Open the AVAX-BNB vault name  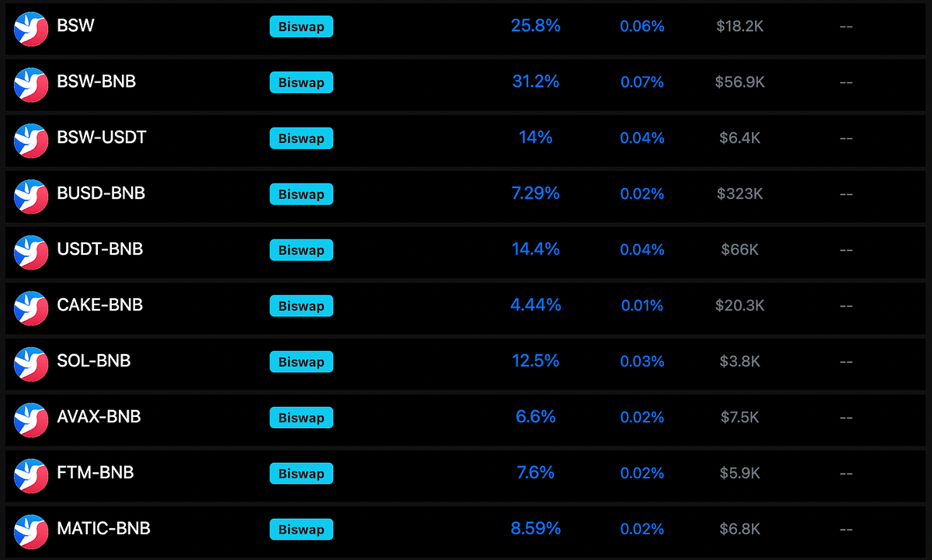tap(99, 417)
